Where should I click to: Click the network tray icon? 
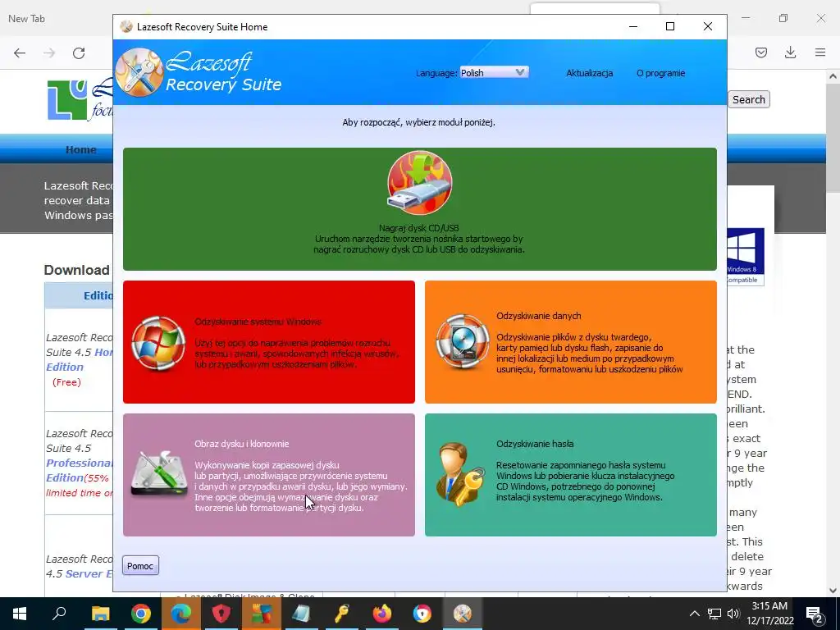click(714, 614)
